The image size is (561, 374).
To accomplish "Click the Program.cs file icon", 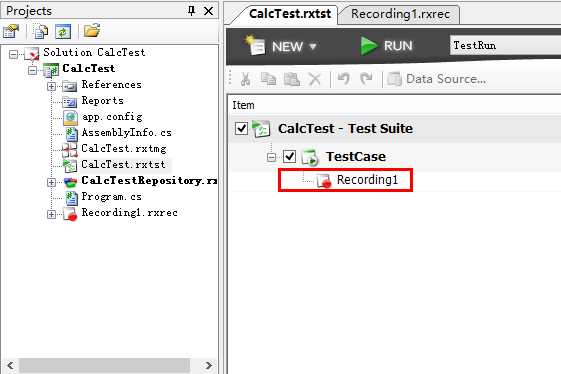I will pyautogui.click(x=71, y=198).
